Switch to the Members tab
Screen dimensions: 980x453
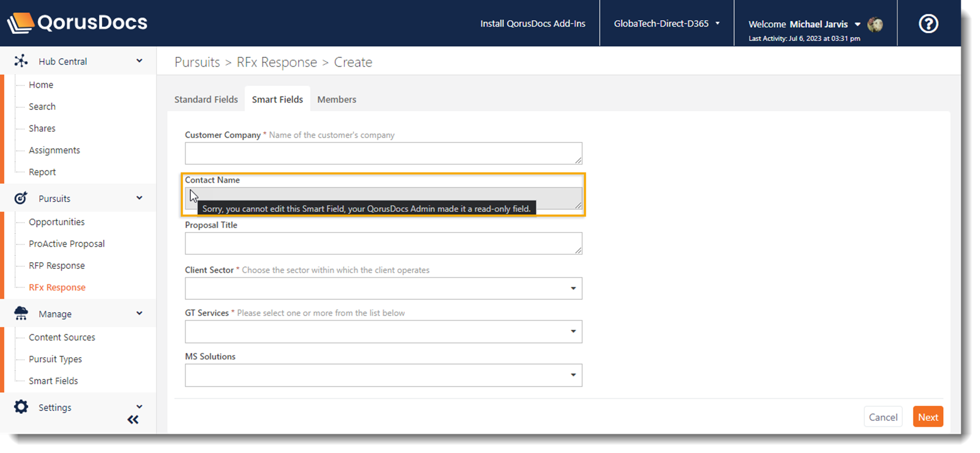[x=336, y=100]
